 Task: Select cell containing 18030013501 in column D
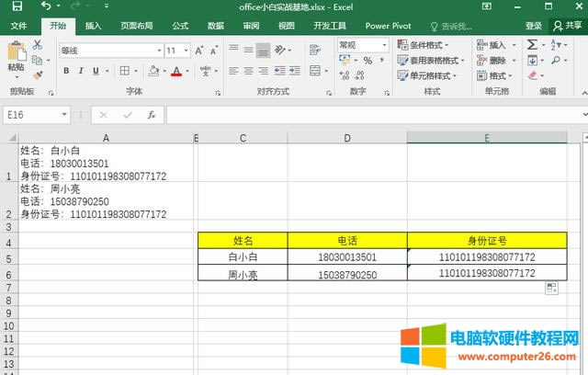point(347,257)
